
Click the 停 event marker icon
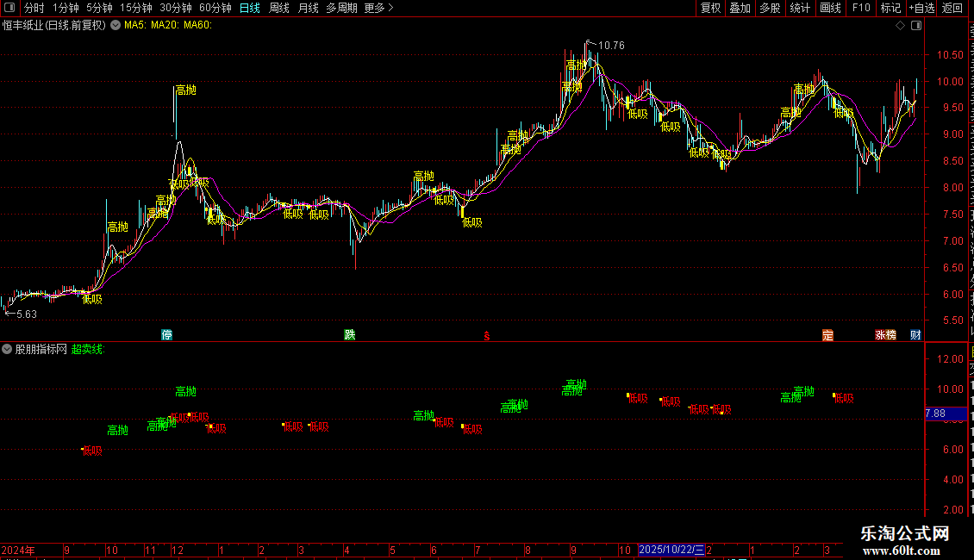[x=166, y=334]
